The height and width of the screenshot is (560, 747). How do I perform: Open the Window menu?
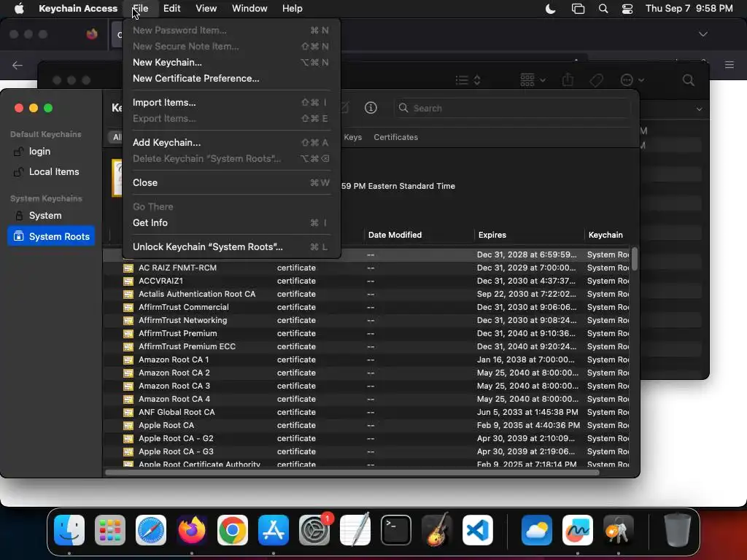pyautogui.click(x=249, y=9)
